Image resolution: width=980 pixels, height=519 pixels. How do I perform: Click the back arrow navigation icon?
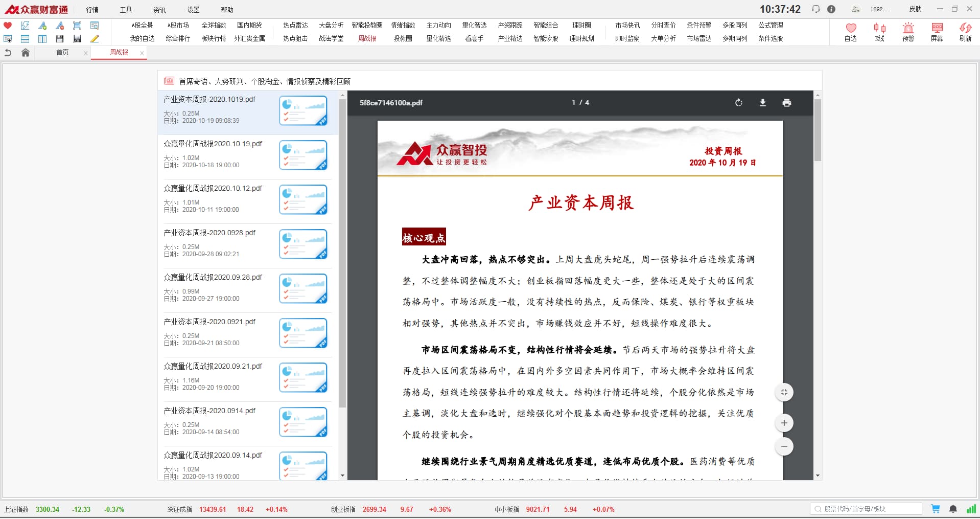coord(8,53)
